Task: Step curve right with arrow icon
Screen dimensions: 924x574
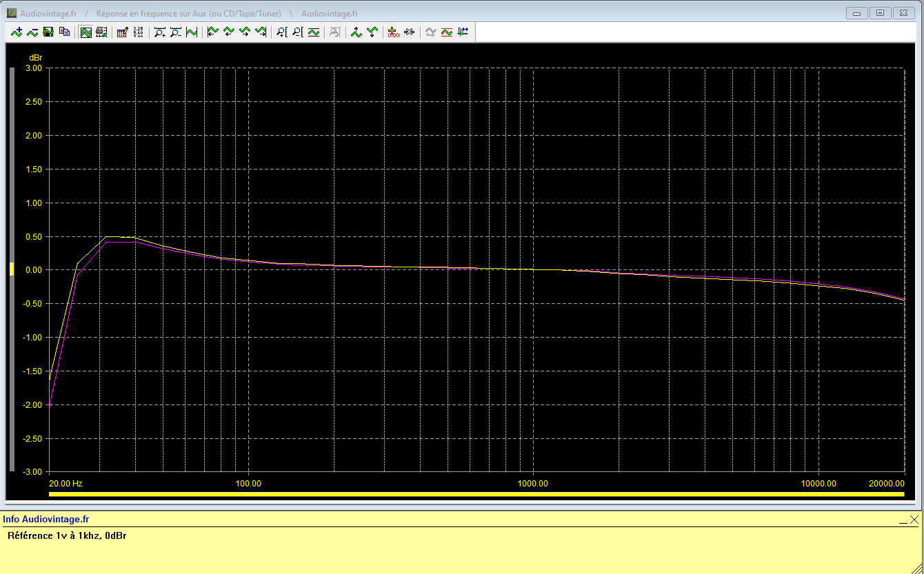Action: coord(244,32)
